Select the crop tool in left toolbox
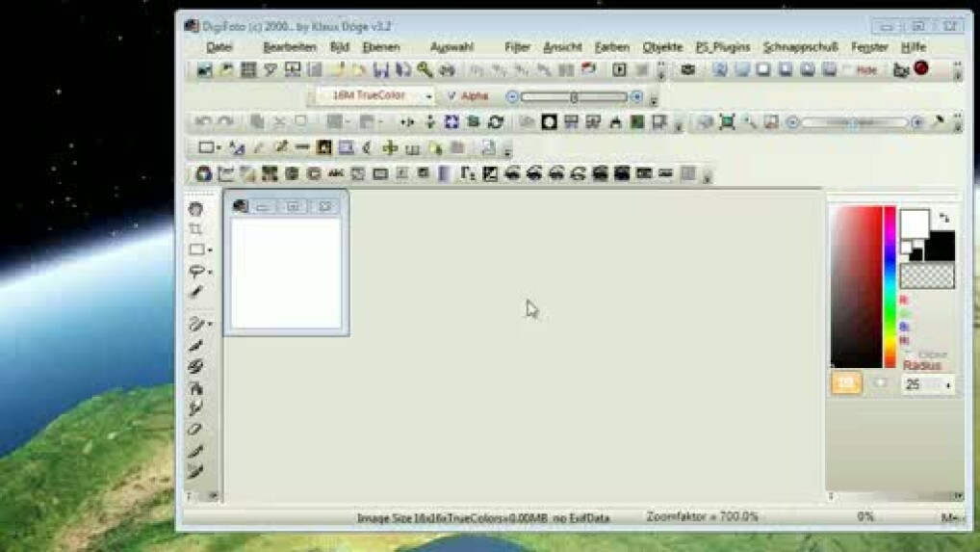Image resolution: width=980 pixels, height=552 pixels. [195, 229]
